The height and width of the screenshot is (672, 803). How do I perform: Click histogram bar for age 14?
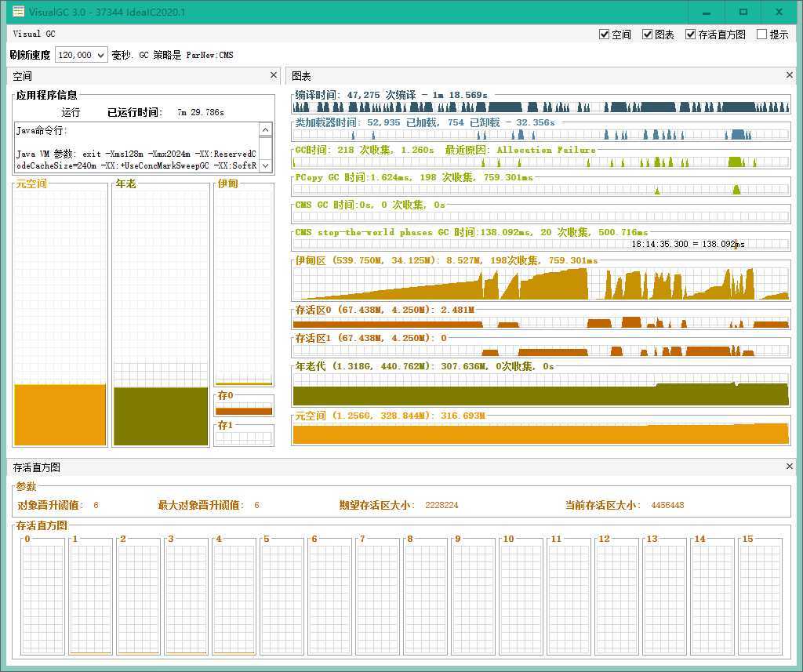click(714, 599)
